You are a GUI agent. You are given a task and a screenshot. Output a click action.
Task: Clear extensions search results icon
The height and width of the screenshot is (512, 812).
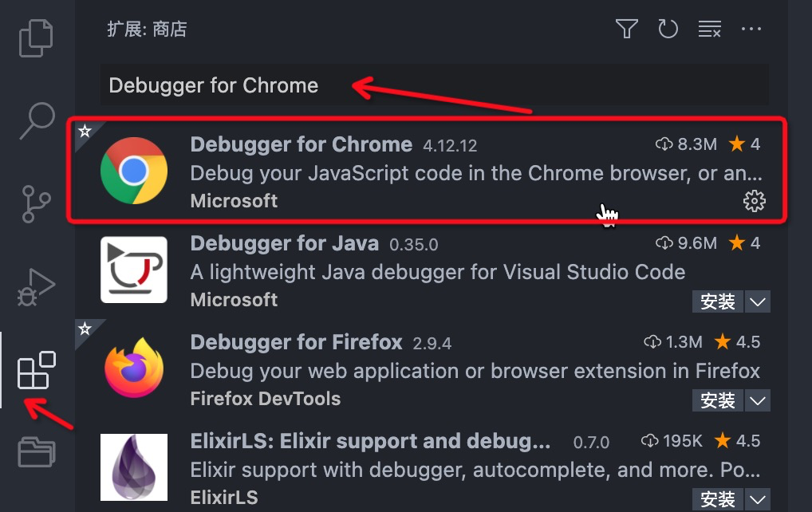(x=709, y=29)
